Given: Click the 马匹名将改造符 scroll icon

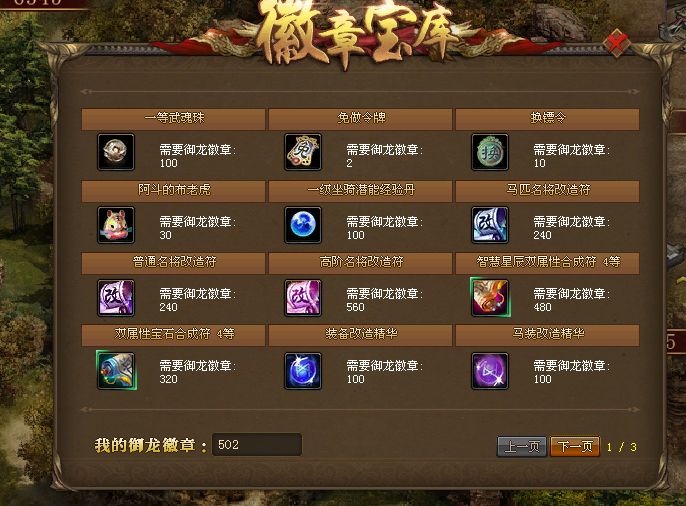Looking at the screenshot, I should (x=490, y=225).
